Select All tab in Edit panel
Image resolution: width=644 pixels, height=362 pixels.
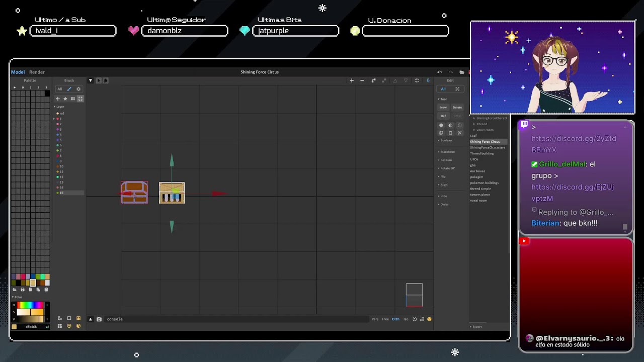click(443, 89)
